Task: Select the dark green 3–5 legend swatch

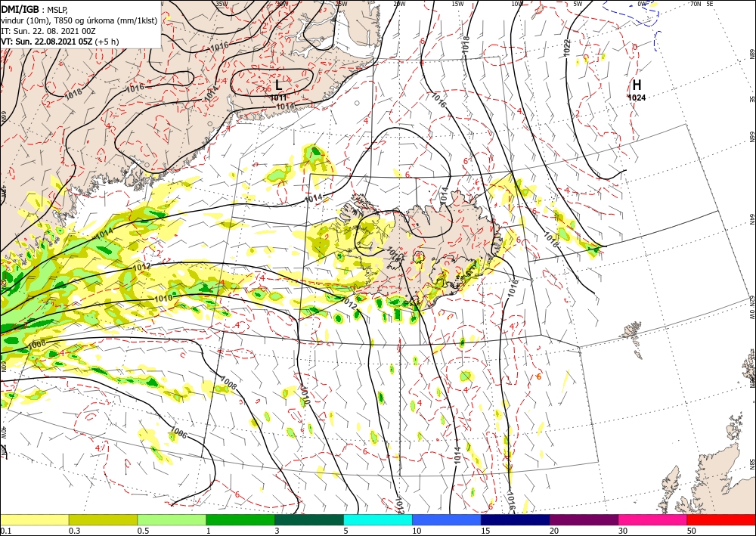Action: [309, 519]
